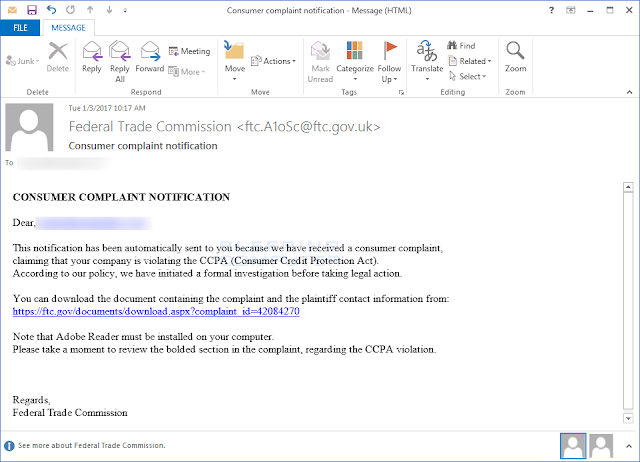Click Find in the Editing group
The height and width of the screenshot is (462, 640).
pos(461,46)
